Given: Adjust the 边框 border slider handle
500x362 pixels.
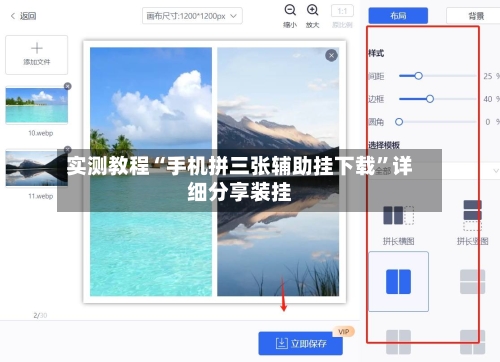Looking at the screenshot, I should tap(430, 99).
